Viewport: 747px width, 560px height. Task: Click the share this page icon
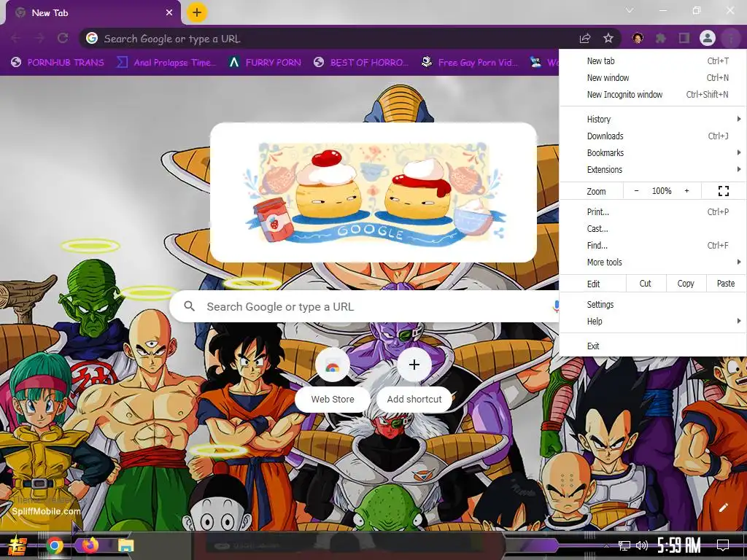tap(585, 38)
